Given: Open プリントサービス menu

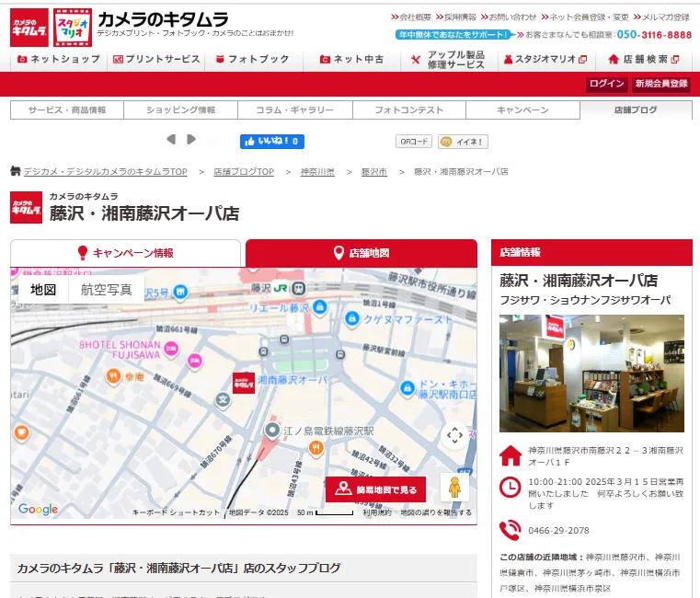Looking at the screenshot, I should pyautogui.click(x=156, y=59).
